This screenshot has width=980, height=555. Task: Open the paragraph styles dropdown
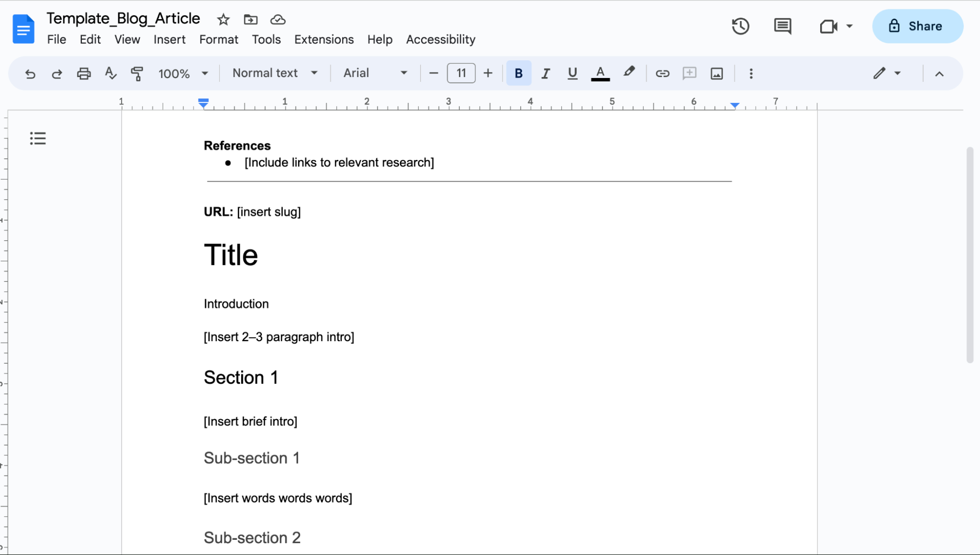[x=274, y=73]
